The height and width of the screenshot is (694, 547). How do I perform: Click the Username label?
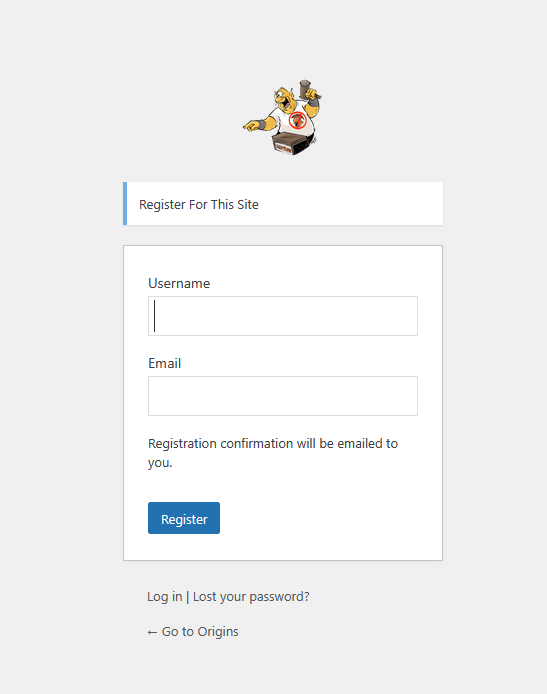(x=179, y=283)
